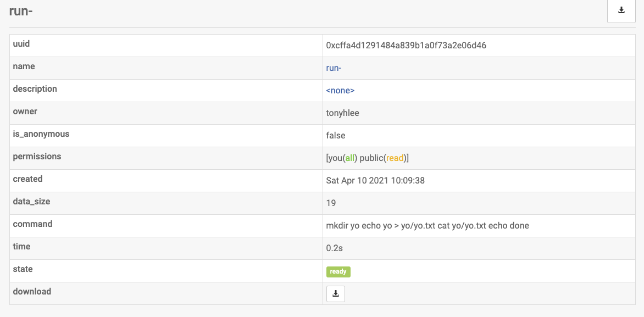Click the small download symbol inside the table
The image size is (644, 317).
point(335,293)
